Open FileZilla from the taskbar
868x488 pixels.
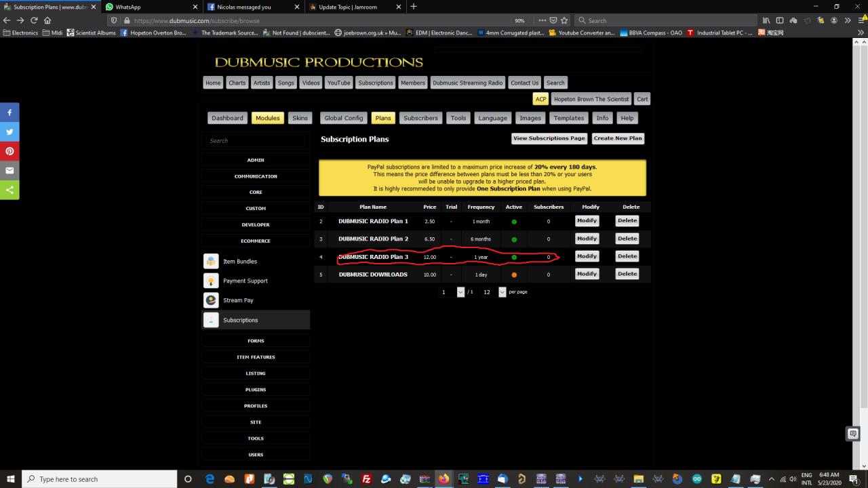366,479
